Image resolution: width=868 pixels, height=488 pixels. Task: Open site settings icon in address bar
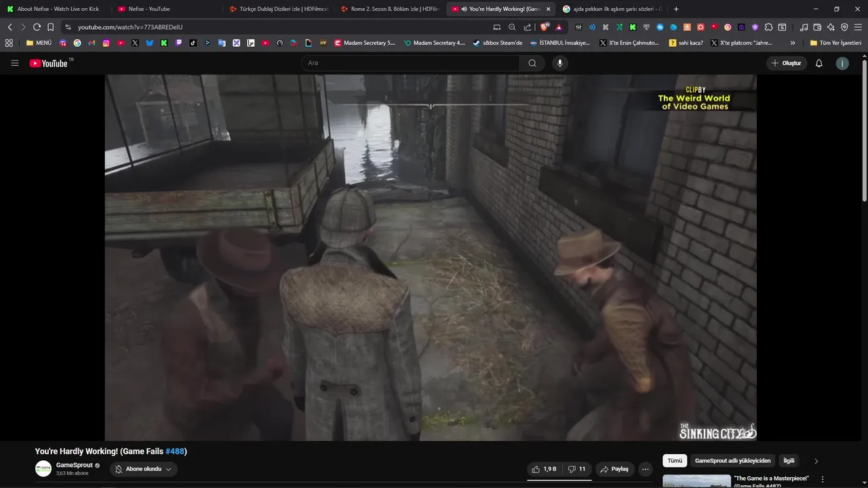click(x=68, y=27)
